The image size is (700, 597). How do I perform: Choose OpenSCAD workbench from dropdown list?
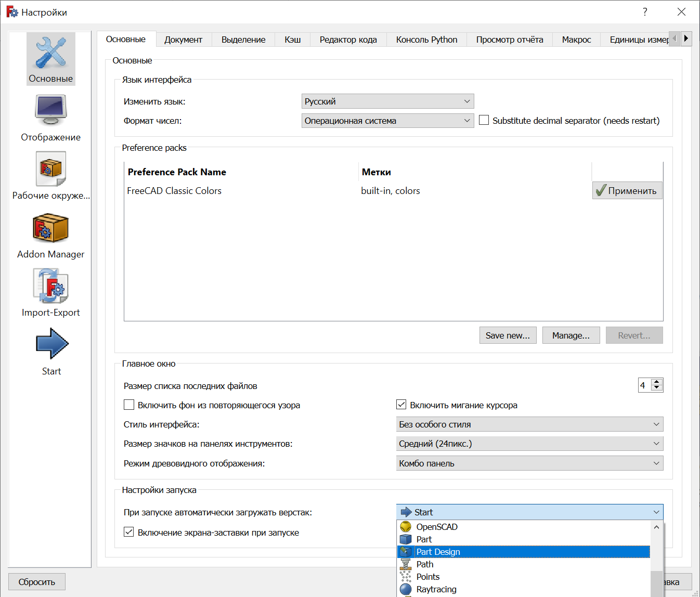click(x=524, y=527)
